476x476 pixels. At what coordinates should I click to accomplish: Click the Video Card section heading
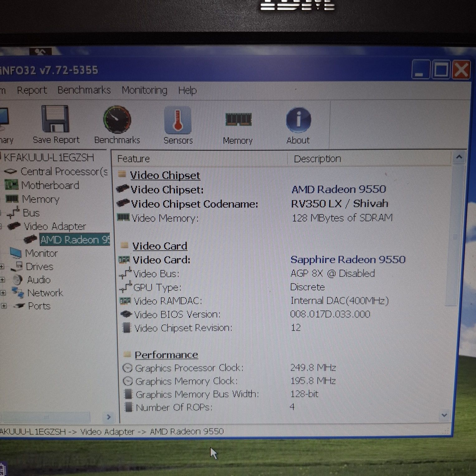pyautogui.click(x=160, y=246)
